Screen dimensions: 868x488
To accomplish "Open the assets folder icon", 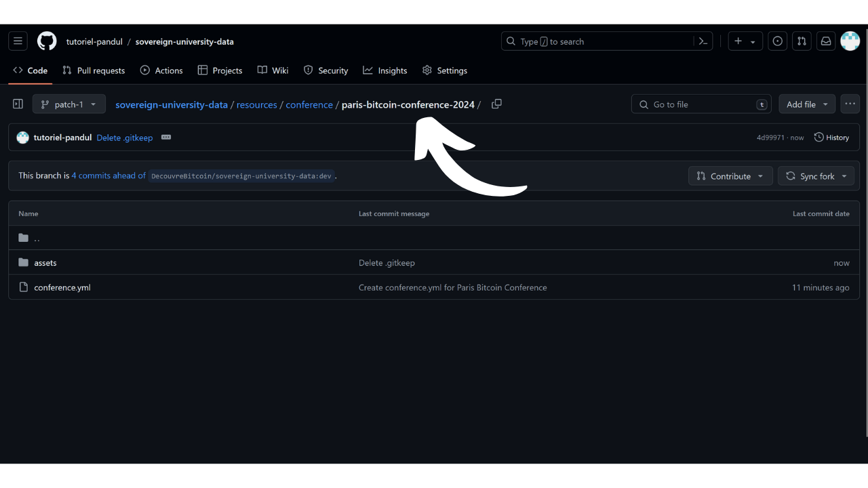I will (x=24, y=262).
